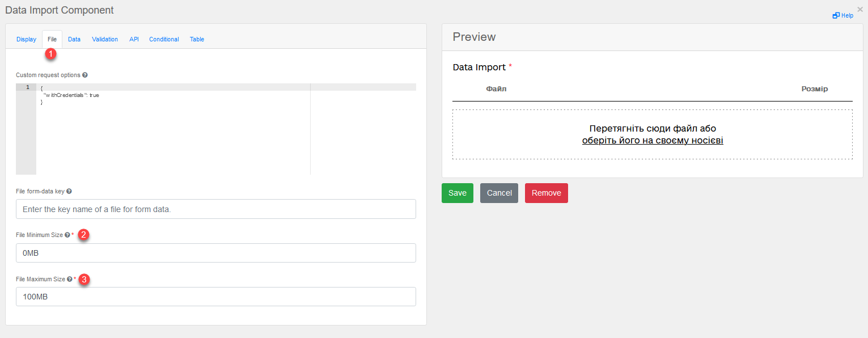Click the File Maximum Size help icon
868x338 pixels.
coord(69,279)
